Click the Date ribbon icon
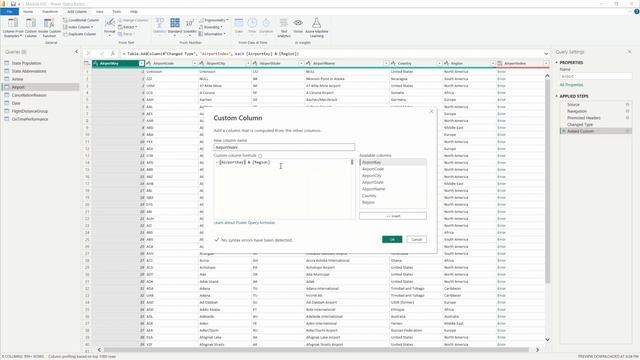Image resolution: width=640 pixels, height=360 pixels. [x=239, y=26]
